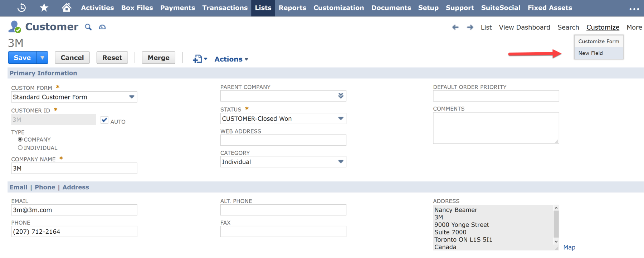Click the Comments text area
The height and width of the screenshot is (258, 644).
pyautogui.click(x=496, y=128)
